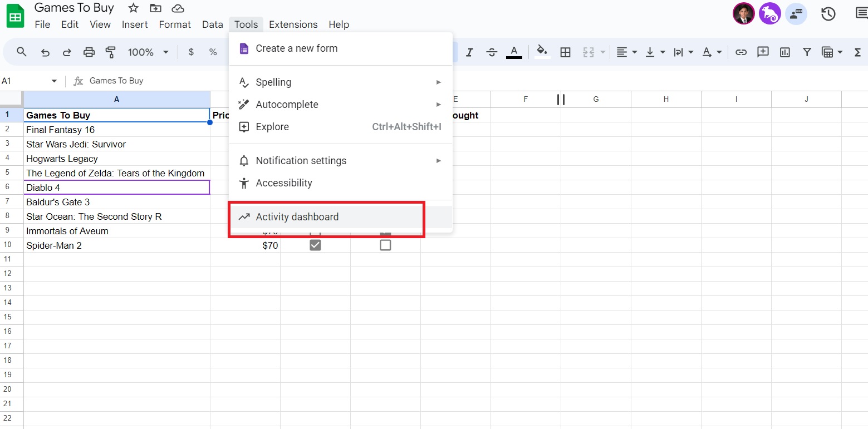The width and height of the screenshot is (868, 429).
Task: Redo the last action
Action: point(67,52)
